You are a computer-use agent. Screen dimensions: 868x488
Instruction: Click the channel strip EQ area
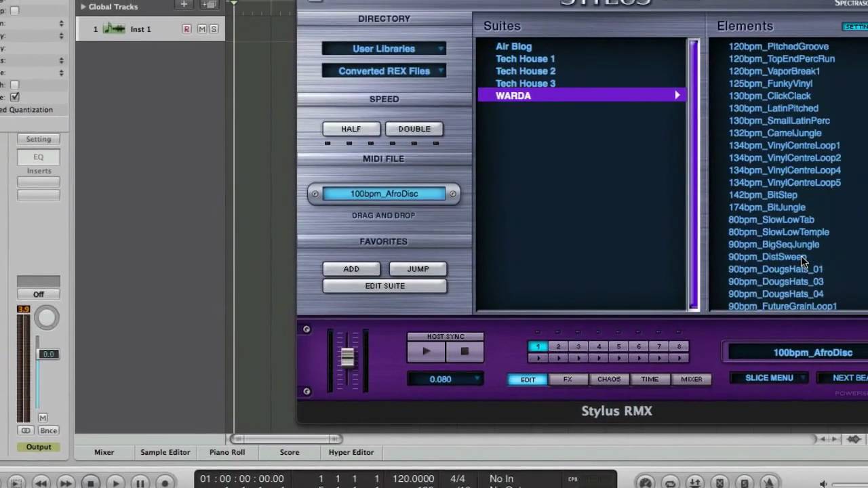point(39,157)
